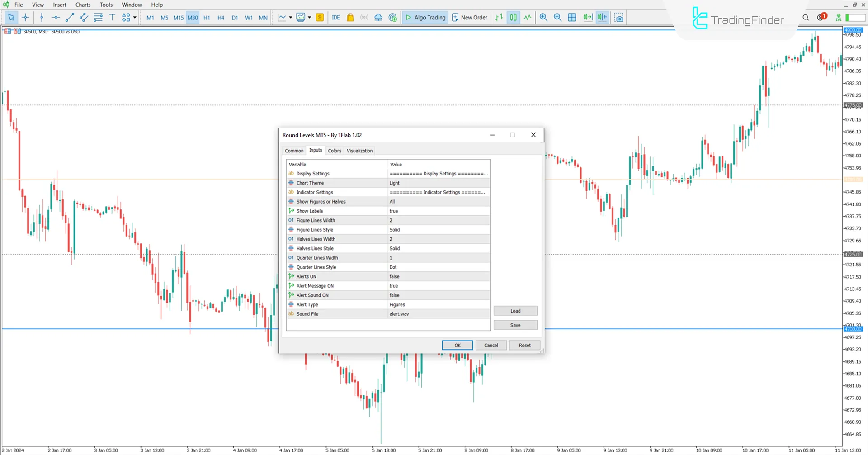Select the Crosshair tool
Screen dimensions: 868x455
(26, 17)
